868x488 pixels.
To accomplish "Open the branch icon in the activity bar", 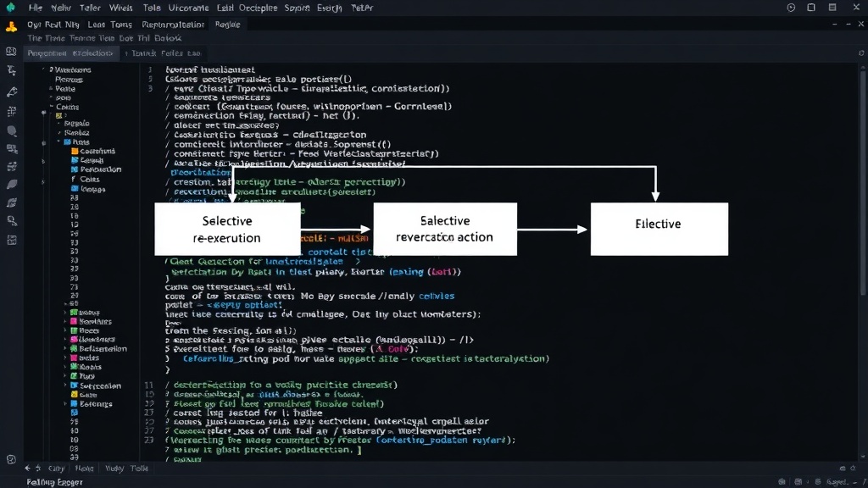I will (x=12, y=71).
